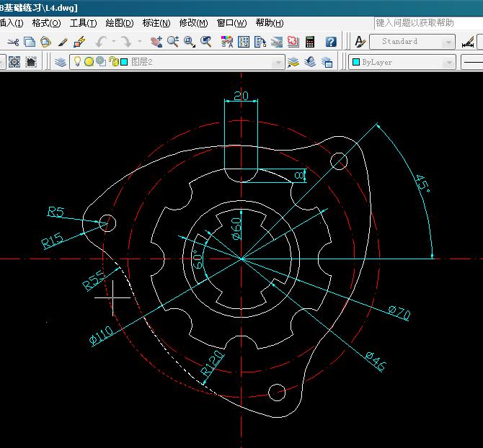Open the Redo history dropdown arrow
This screenshot has width=483, height=448.
(140, 42)
